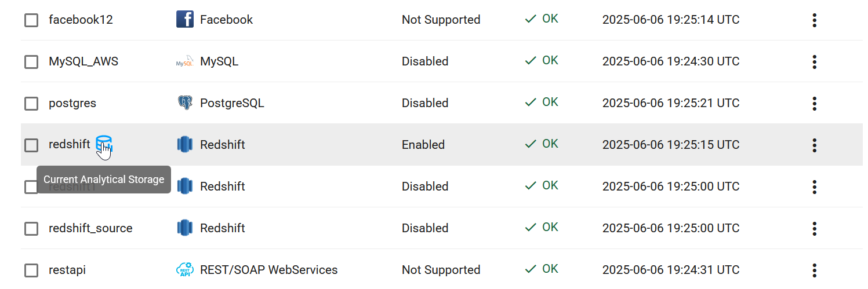Toggle the restapi row checkbox
The image size is (868, 289).
point(31,270)
